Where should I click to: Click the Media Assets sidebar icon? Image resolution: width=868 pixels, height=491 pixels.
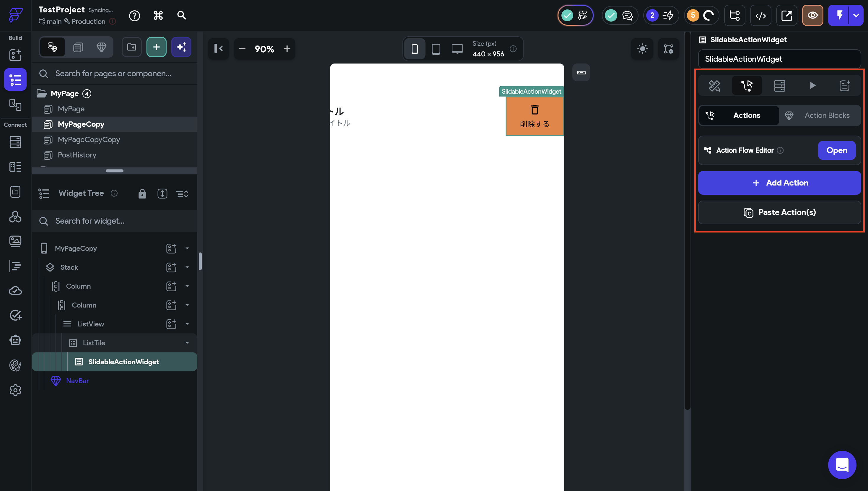pos(15,241)
